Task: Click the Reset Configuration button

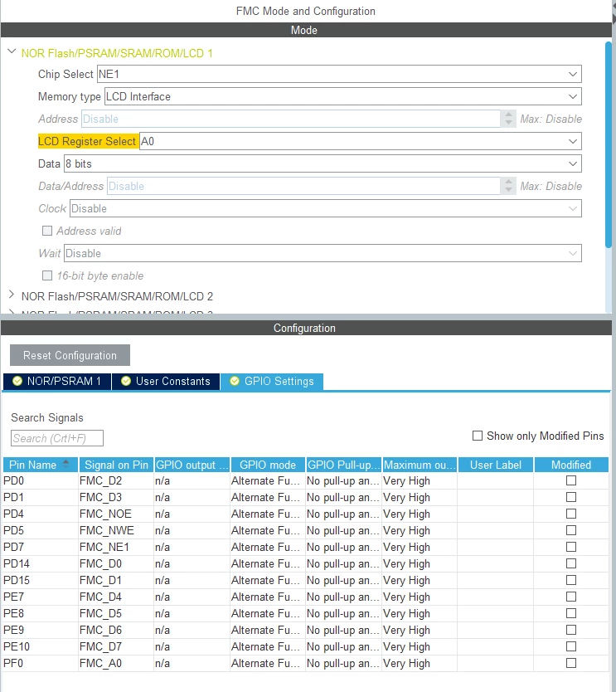Action: pyautogui.click(x=70, y=355)
